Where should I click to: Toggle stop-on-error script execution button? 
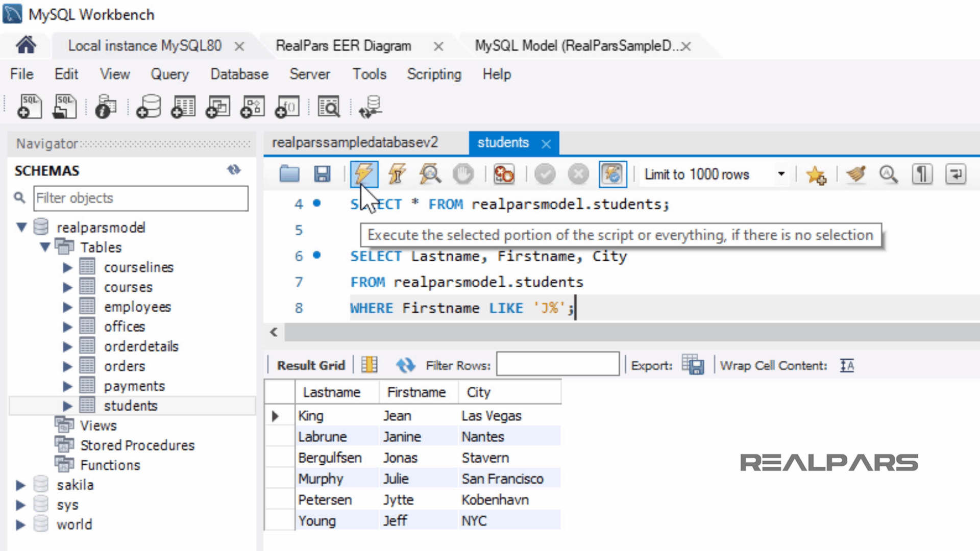pos(504,174)
